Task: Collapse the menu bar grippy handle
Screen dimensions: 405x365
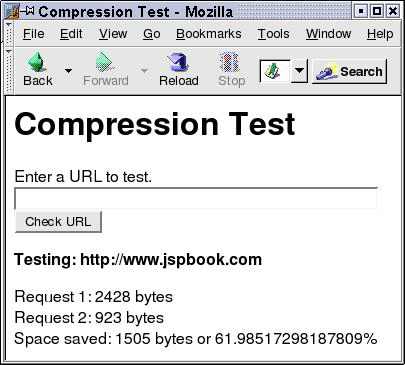Action: click(x=9, y=34)
